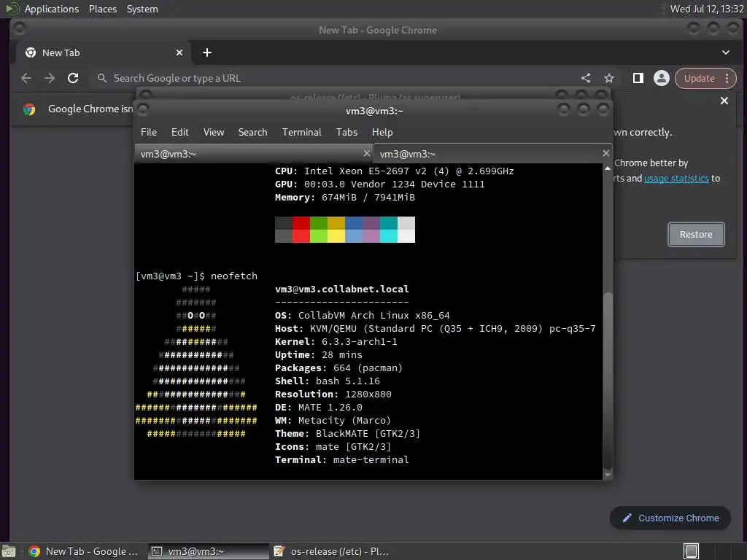
Task: Open Chrome side panel icon
Action: [x=638, y=78]
